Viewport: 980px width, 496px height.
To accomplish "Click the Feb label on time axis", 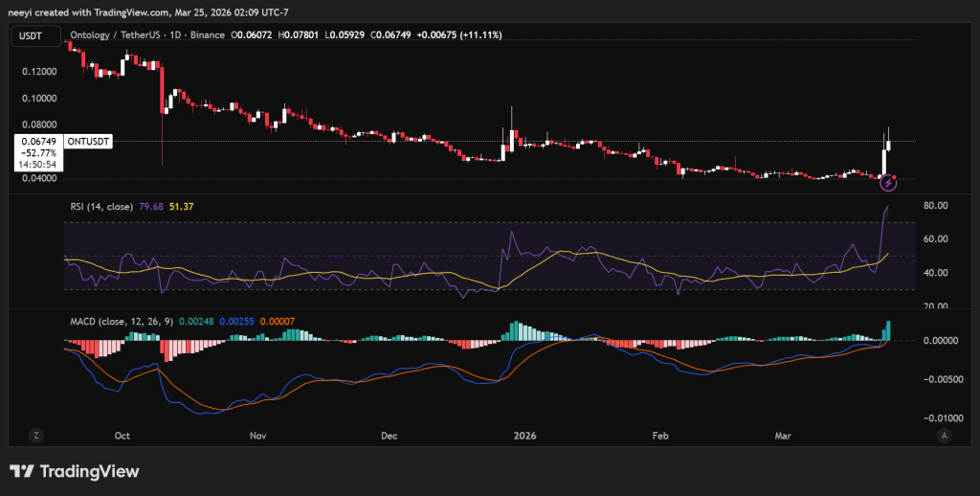I will [659, 435].
